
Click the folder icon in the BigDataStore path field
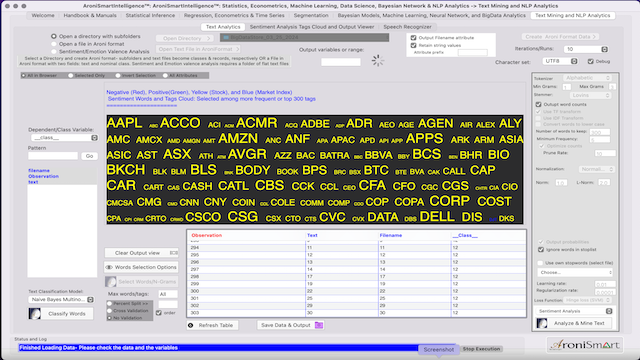[226, 38]
